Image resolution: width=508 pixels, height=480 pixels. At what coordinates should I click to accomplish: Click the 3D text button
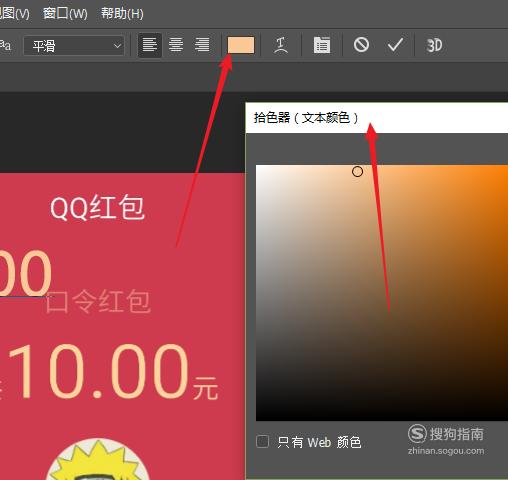[434, 45]
